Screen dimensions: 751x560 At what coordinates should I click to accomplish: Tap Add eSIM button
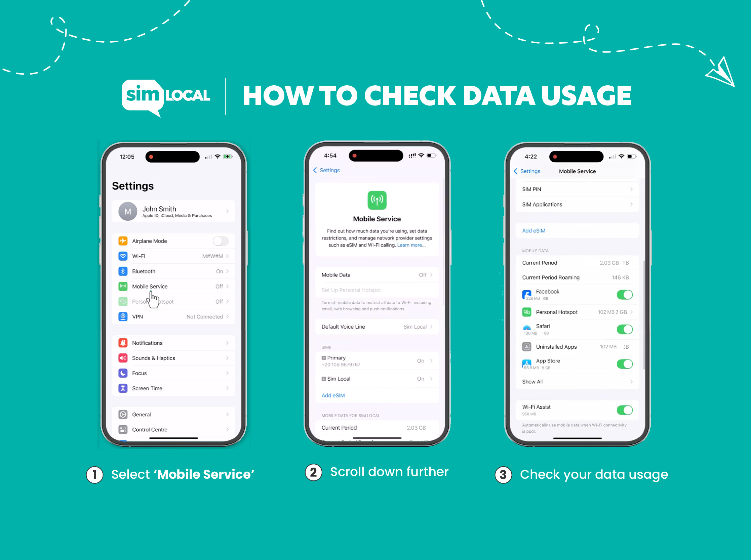333,395
